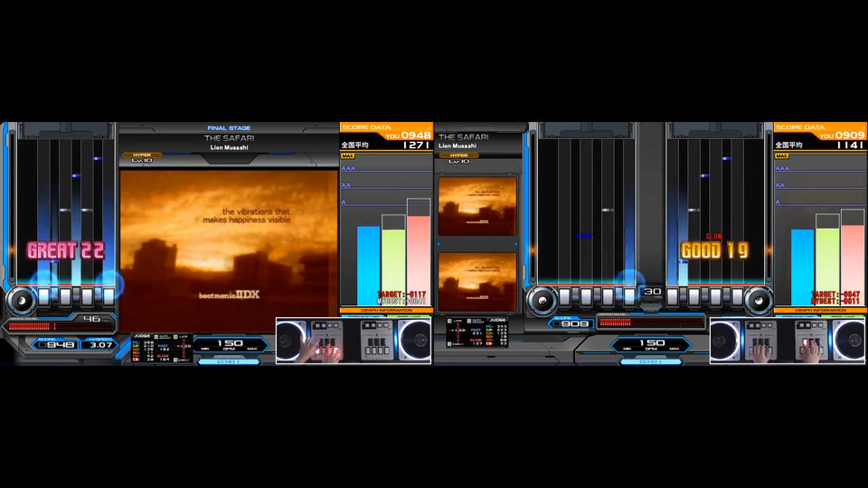
Task: Click the beatmania IIDX logo in the large video
Action: pos(229,295)
